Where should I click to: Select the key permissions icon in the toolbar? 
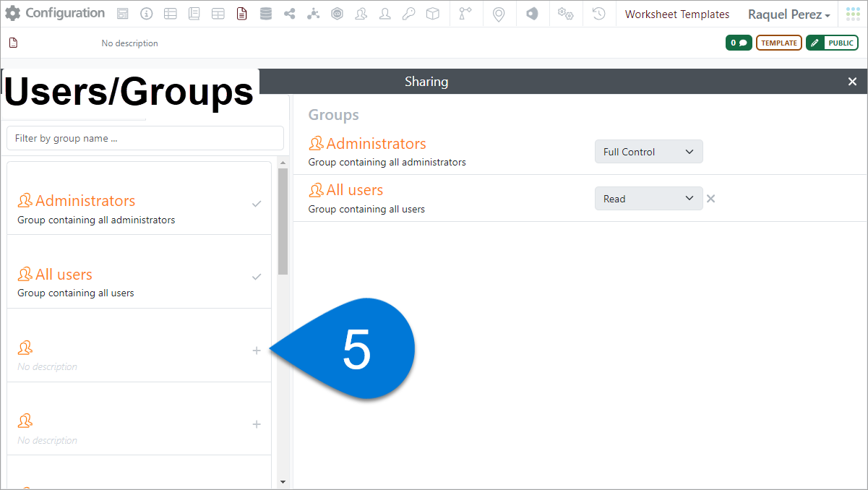click(x=408, y=13)
